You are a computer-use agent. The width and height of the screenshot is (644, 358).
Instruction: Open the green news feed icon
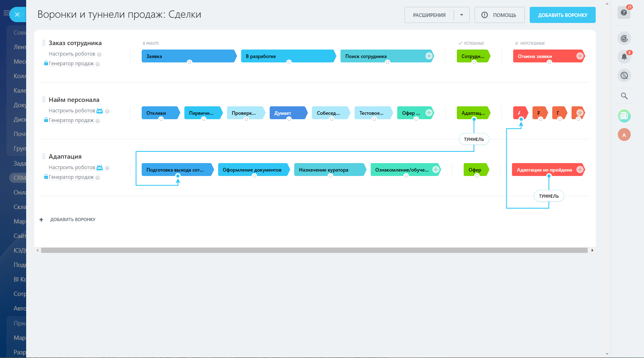624,116
